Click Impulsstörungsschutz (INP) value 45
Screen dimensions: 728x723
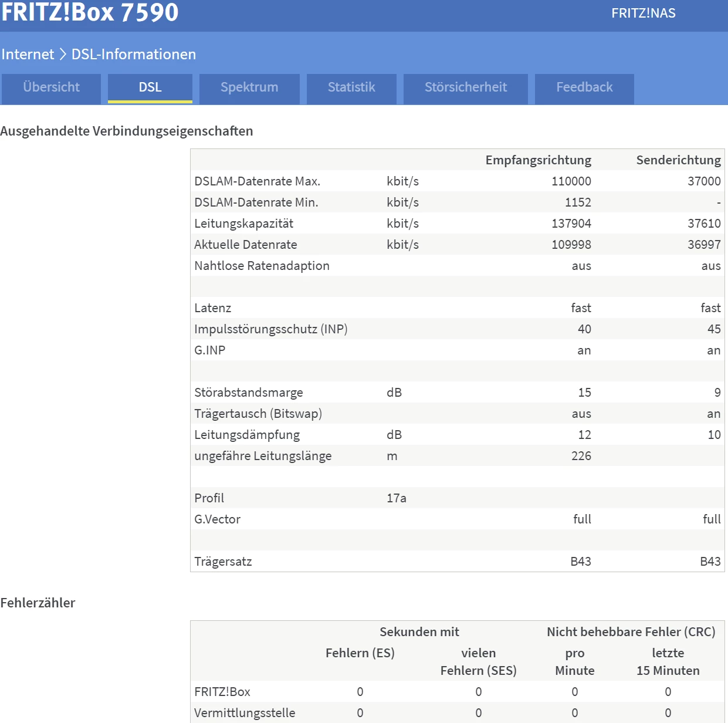point(714,329)
